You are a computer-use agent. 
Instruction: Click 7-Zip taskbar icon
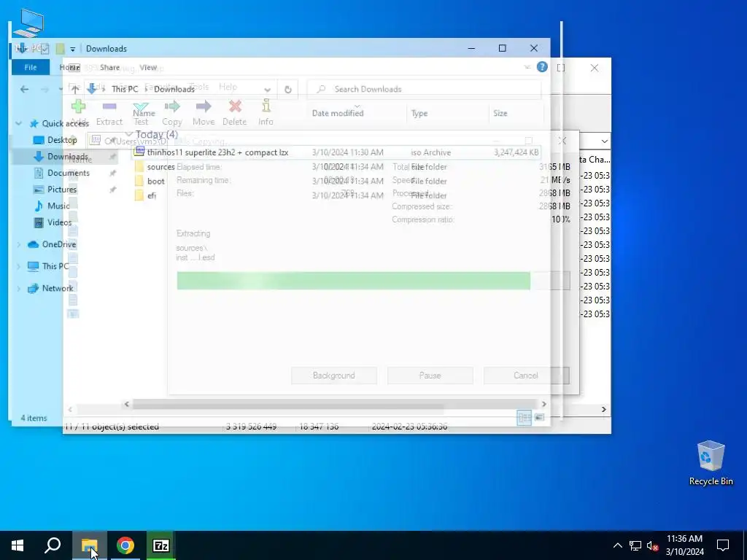click(160, 545)
